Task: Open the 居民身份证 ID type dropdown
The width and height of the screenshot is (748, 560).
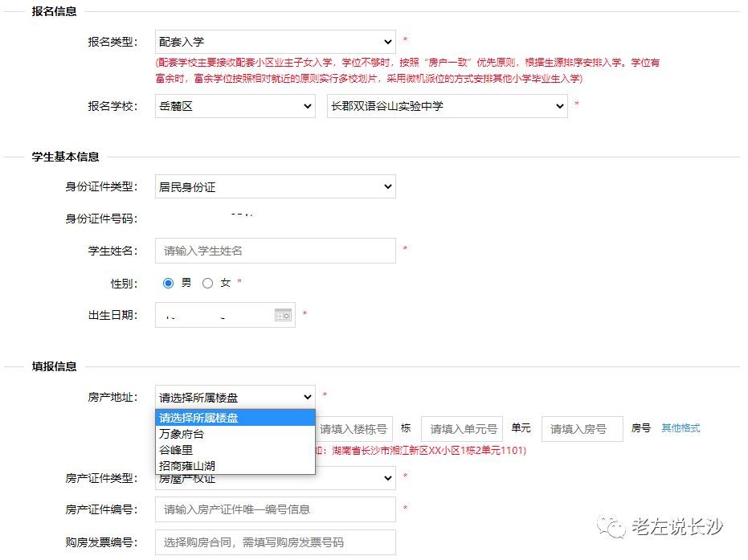Action: pos(275,187)
